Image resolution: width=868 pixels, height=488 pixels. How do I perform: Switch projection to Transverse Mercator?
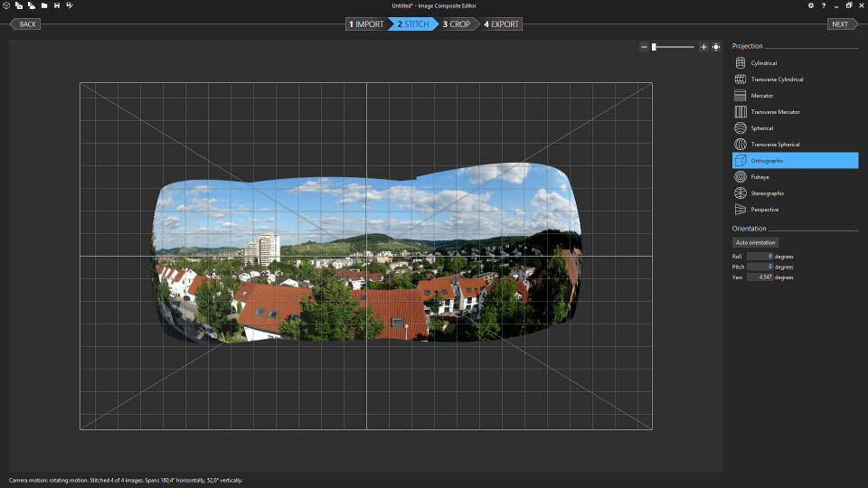tap(775, 112)
